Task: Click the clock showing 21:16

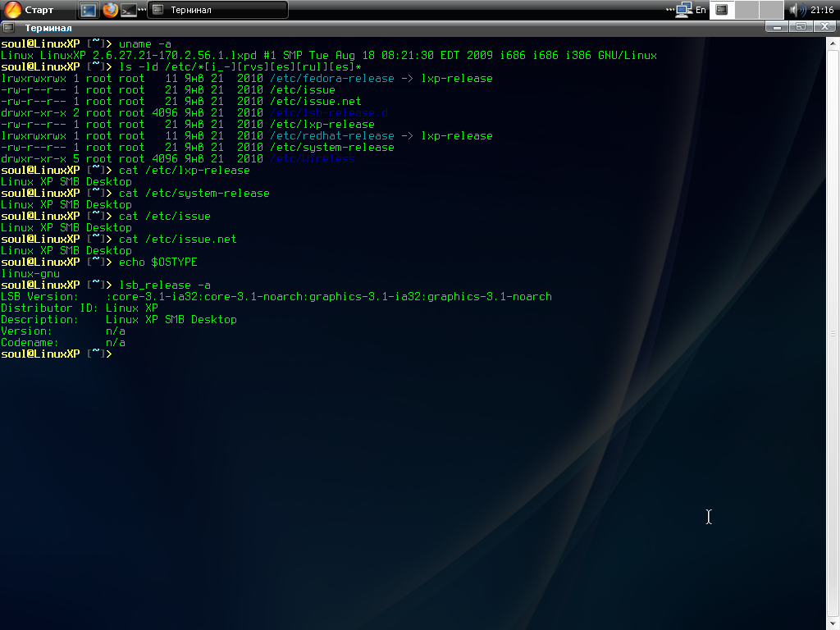Action: pos(822,10)
